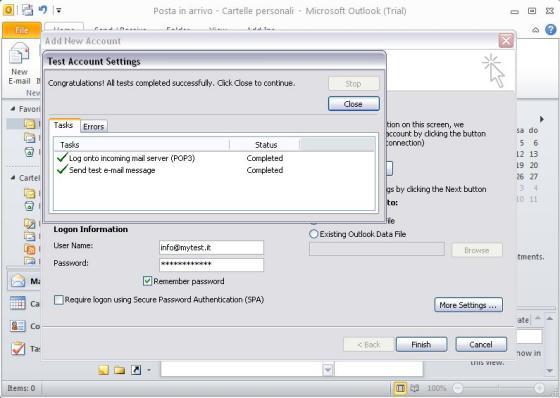Click the User Name field

[211, 247]
